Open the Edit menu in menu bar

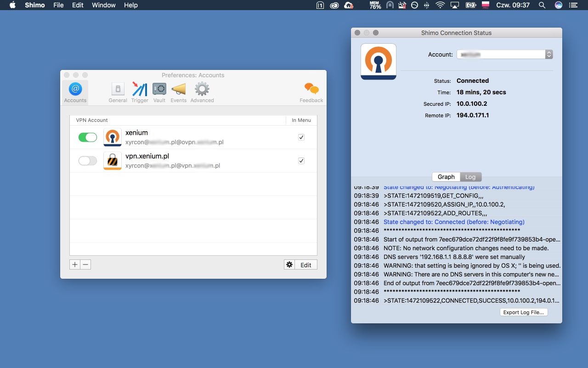[78, 5]
